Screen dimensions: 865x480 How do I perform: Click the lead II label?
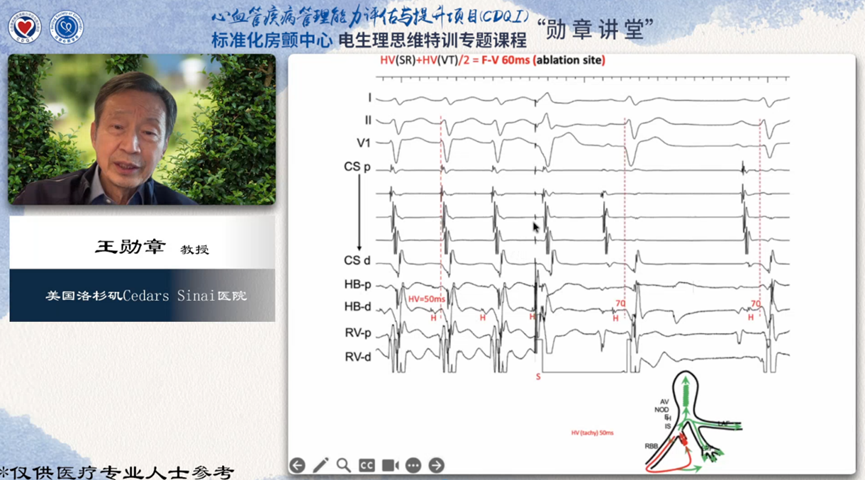(x=368, y=120)
